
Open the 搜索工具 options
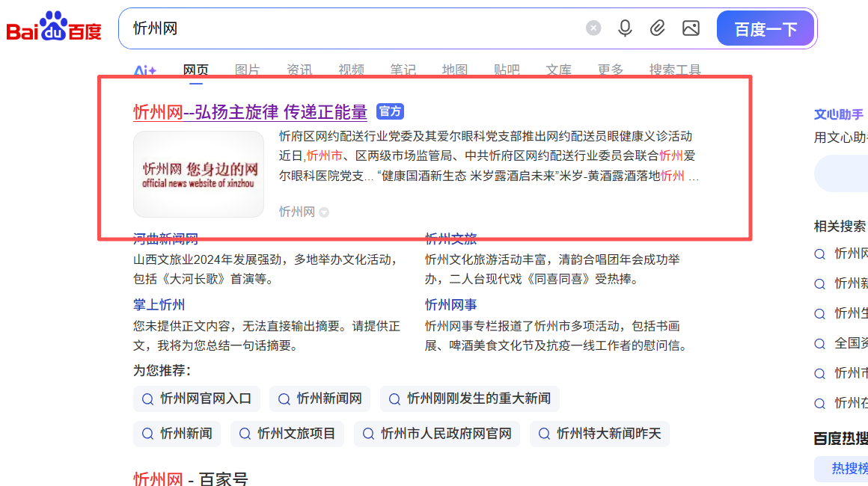674,70
